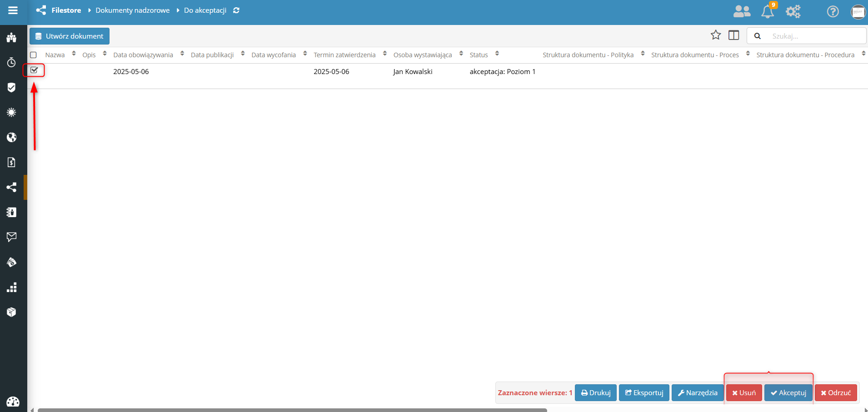Click the Struktura dokumentu - Procedura column header
This screenshot has height=412, width=868.
805,55
